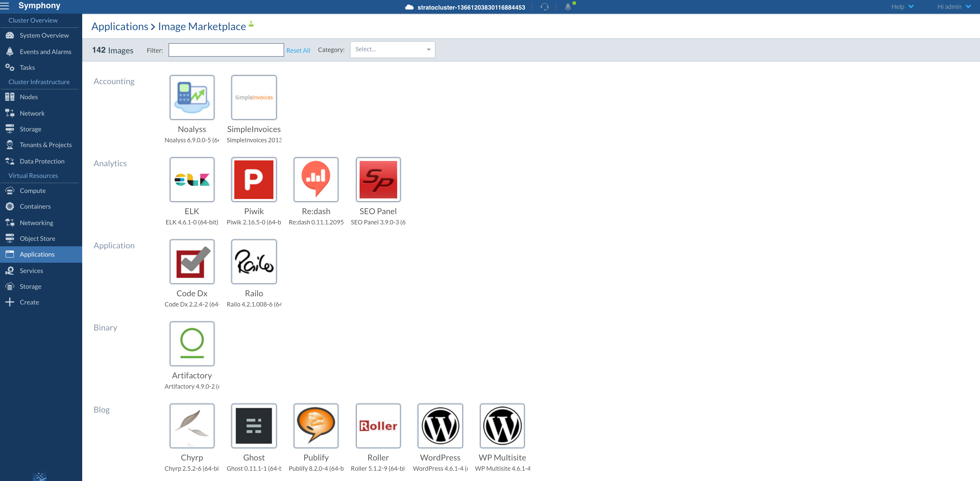Click the headset support icon
Viewport: 980px width, 481px height.
point(544,7)
